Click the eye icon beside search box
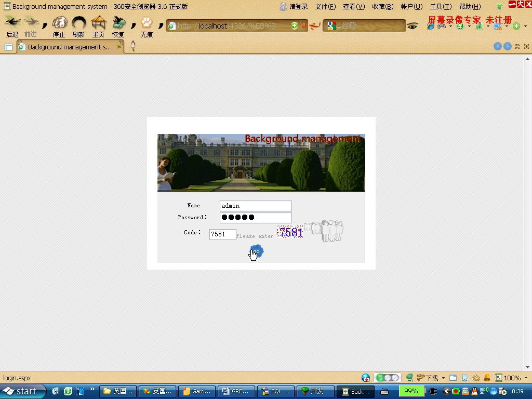This screenshot has height=399, width=532. tap(412, 26)
